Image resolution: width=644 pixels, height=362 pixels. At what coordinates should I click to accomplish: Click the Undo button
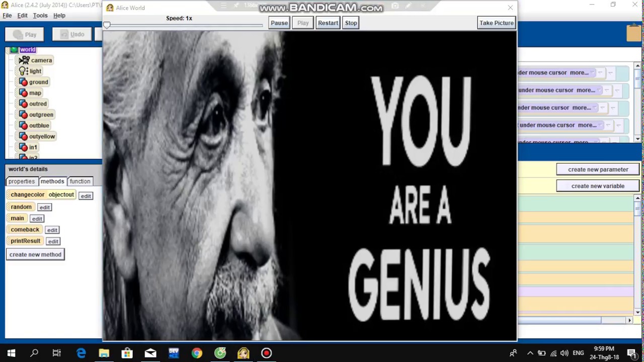coord(72,35)
